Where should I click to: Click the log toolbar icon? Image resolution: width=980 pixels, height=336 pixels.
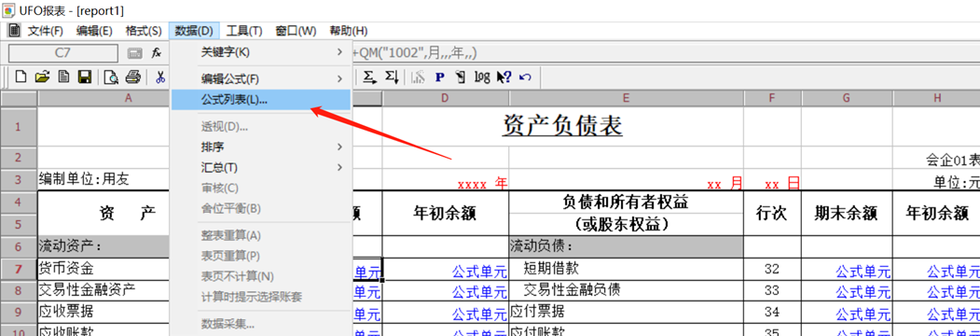point(482,77)
